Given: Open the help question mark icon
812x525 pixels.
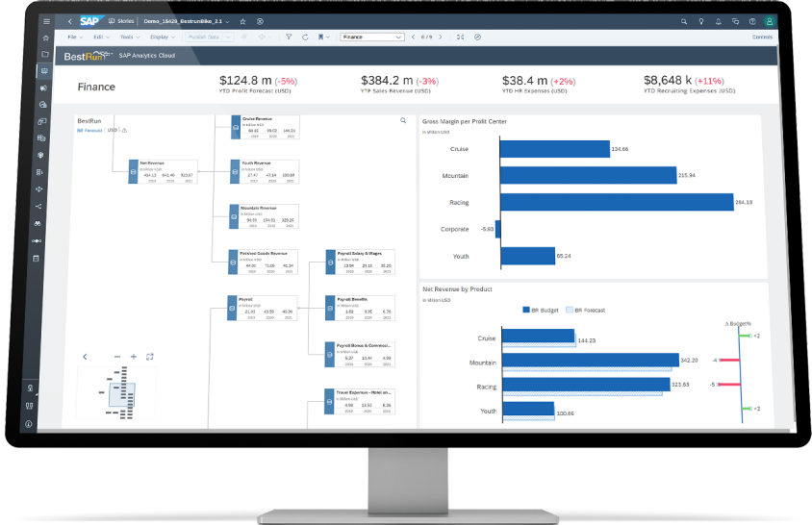Looking at the screenshot, I should click(x=752, y=21).
